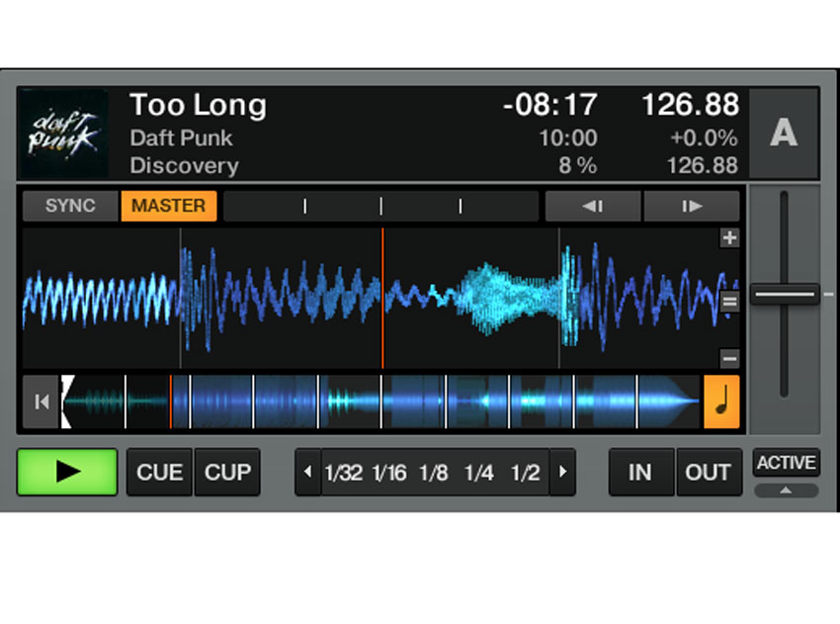Expand the advanced panel below ACTIVE

tap(786, 490)
